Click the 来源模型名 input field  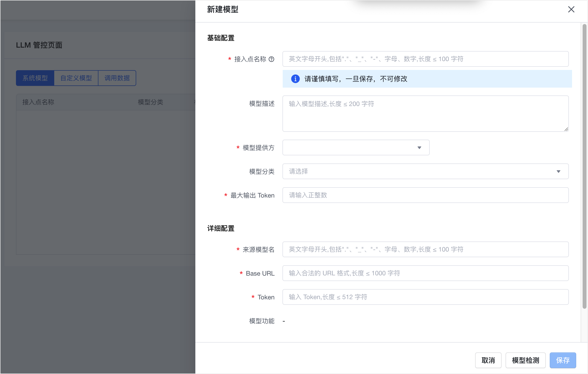click(425, 250)
